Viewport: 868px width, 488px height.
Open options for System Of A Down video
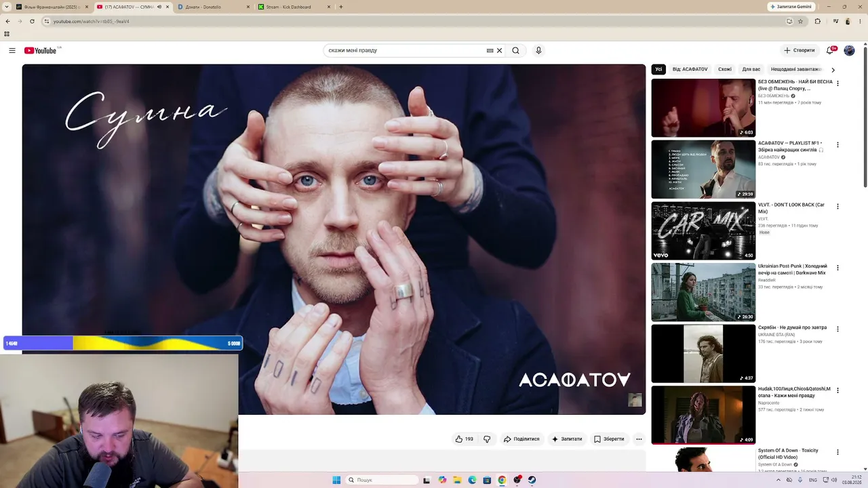coord(837,452)
